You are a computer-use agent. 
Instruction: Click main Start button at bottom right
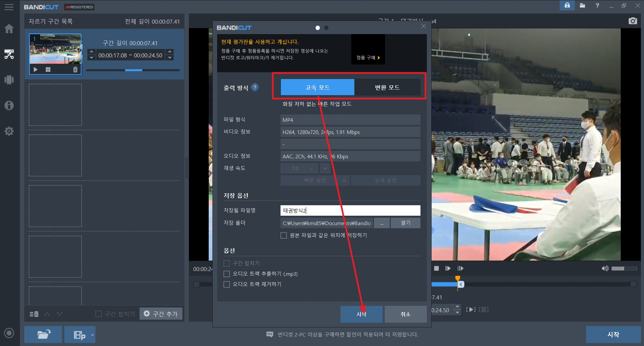(613, 335)
